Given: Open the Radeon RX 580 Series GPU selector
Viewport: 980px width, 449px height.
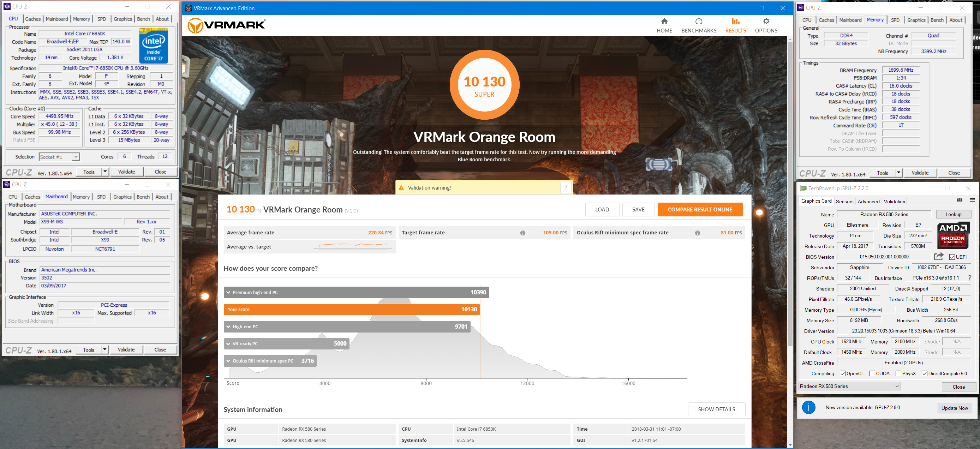Looking at the screenshot, I should (x=849, y=386).
